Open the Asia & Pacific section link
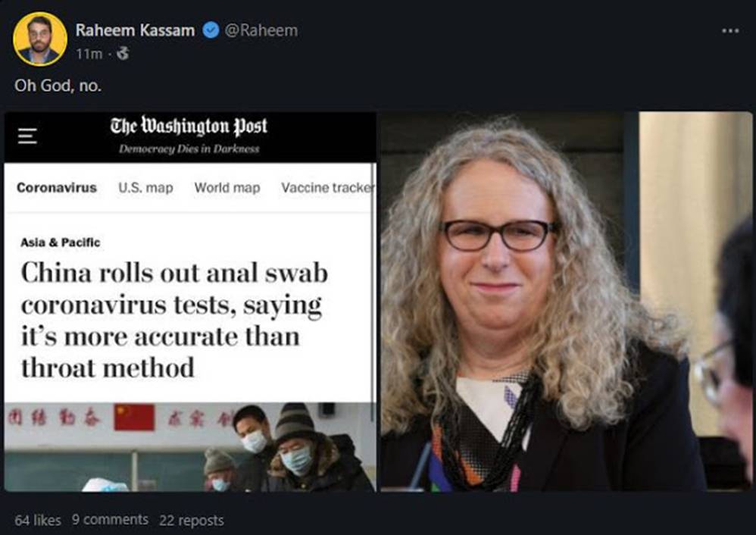This screenshot has width=756, height=535. click(61, 242)
